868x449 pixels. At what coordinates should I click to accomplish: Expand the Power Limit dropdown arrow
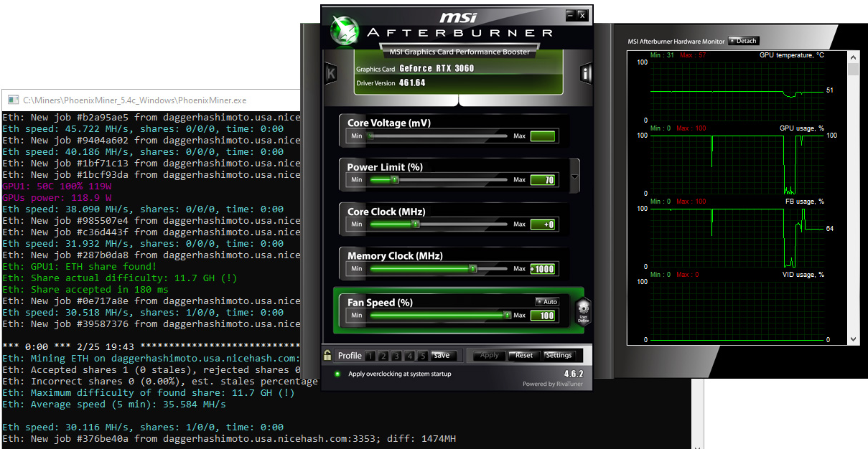click(574, 177)
